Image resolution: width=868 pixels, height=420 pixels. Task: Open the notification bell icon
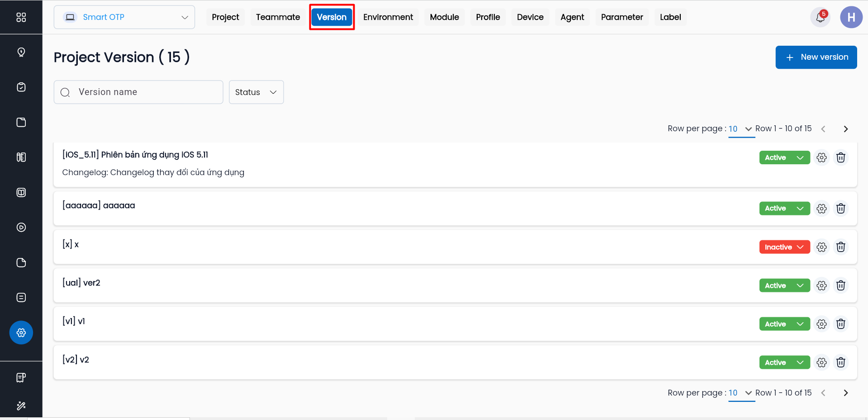[820, 18]
